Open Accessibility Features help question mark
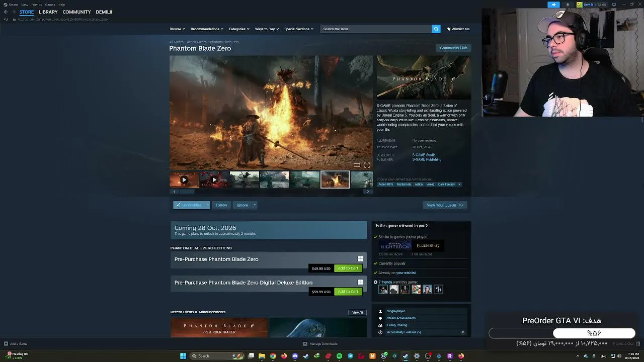The width and height of the screenshot is (644, 362). pos(463,332)
